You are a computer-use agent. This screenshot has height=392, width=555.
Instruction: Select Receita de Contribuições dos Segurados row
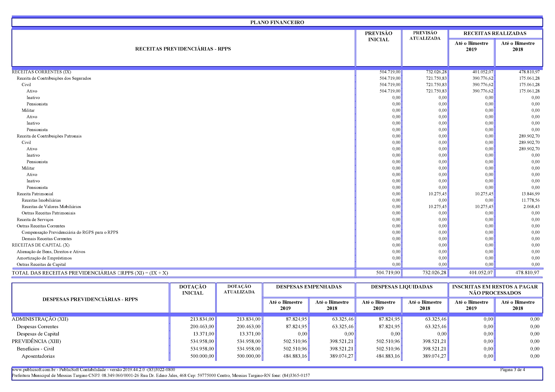click(54, 78)
